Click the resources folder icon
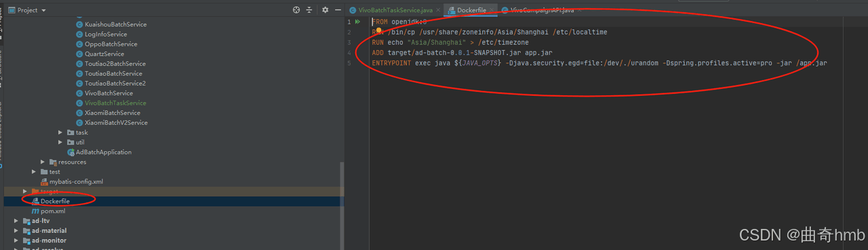Screen dimensions: 868x250 52,162
